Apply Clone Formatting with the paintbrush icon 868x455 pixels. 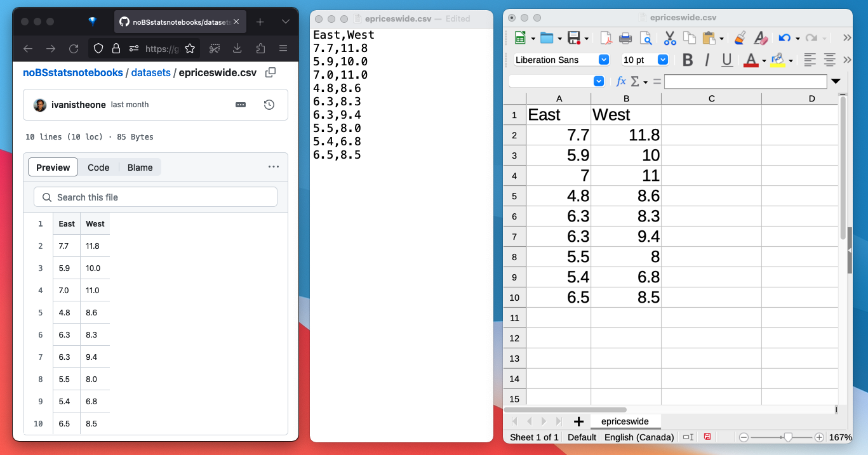click(x=739, y=38)
